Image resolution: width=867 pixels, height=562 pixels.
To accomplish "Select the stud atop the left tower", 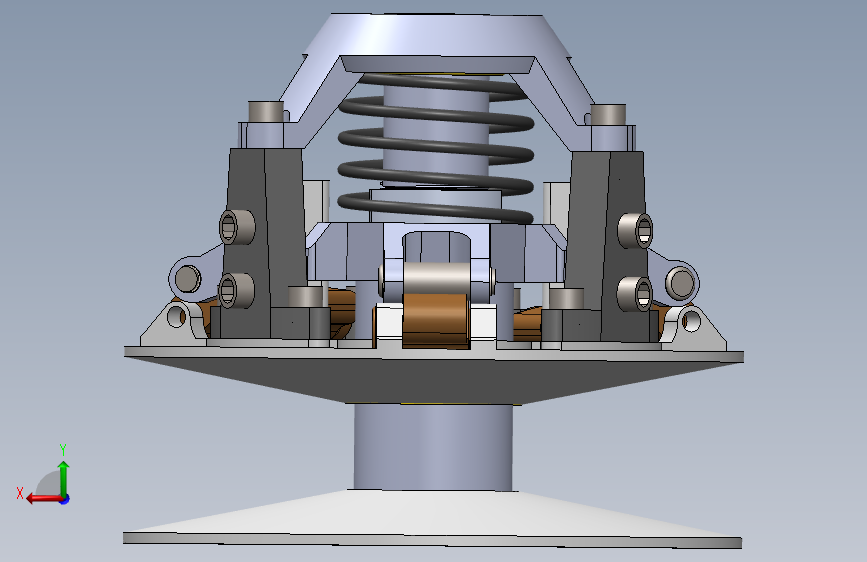I will pos(266,111).
